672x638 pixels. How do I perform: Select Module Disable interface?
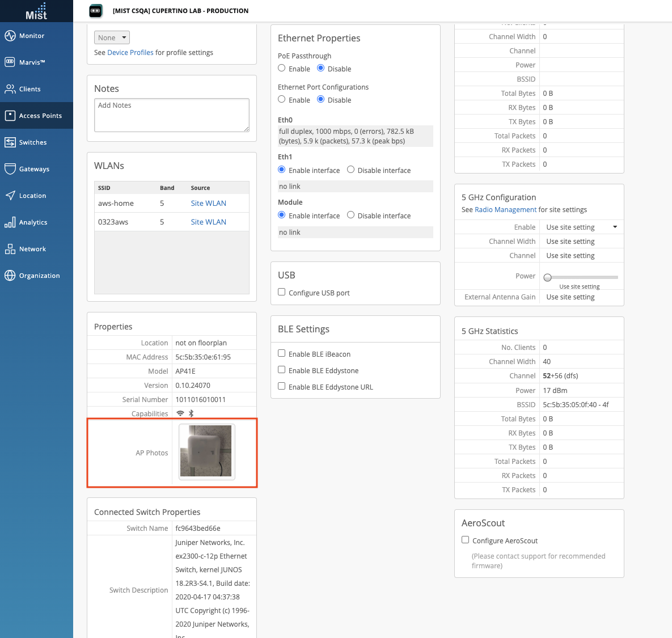tap(350, 215)
